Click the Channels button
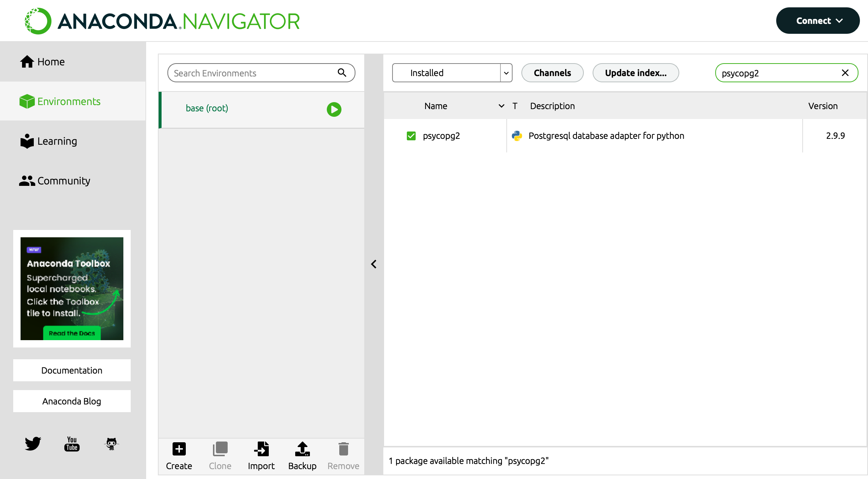Image resolution: width=868 pixels, height=479 pixels. (552, 73)
